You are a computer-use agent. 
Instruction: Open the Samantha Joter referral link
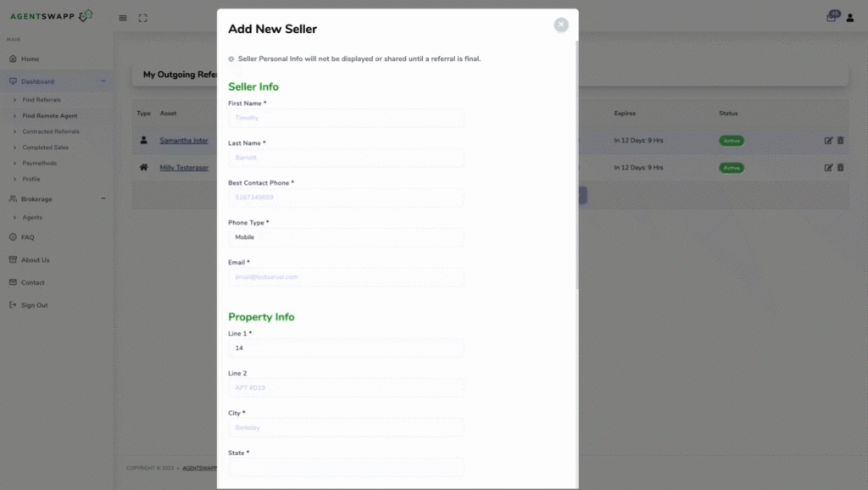coord(184,141)
